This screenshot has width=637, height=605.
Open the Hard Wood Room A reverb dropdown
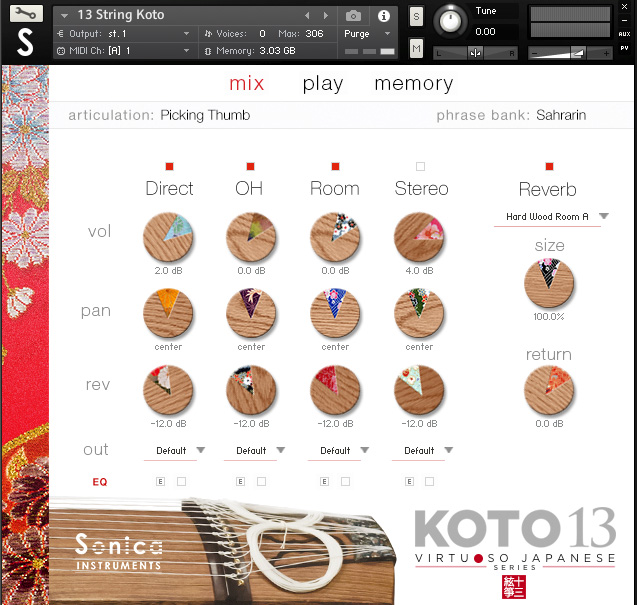(x=551, y=216)
